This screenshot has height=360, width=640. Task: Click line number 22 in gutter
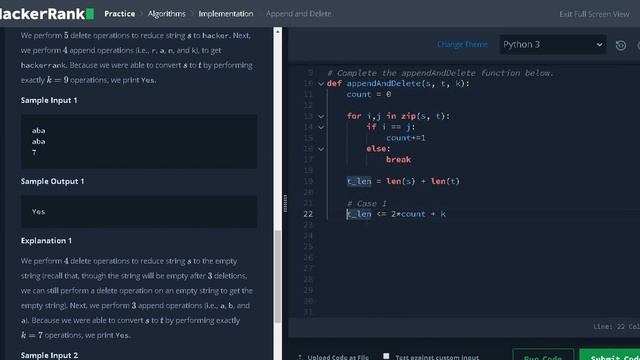click(x=308, y=214)
